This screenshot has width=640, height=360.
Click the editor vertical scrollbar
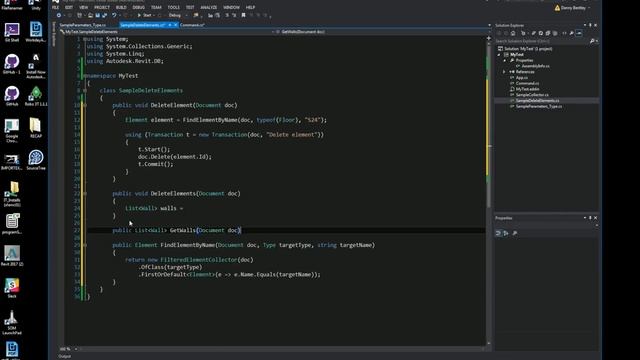pyautogui.click(x=489, y=192)
